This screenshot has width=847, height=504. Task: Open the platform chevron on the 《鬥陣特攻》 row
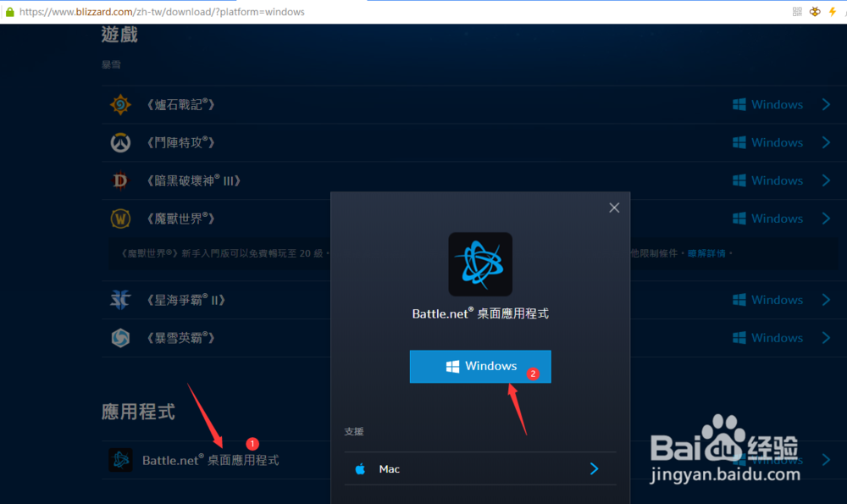click(826, 142)
